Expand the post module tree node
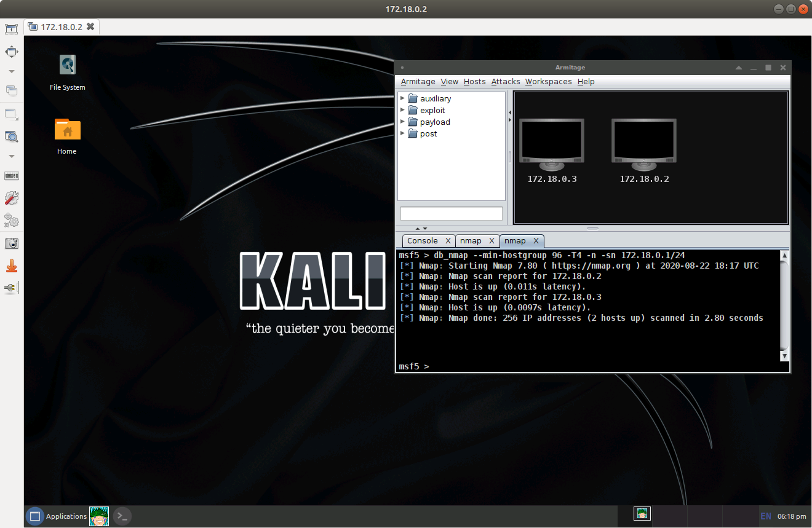 click(x=402, y=133)
